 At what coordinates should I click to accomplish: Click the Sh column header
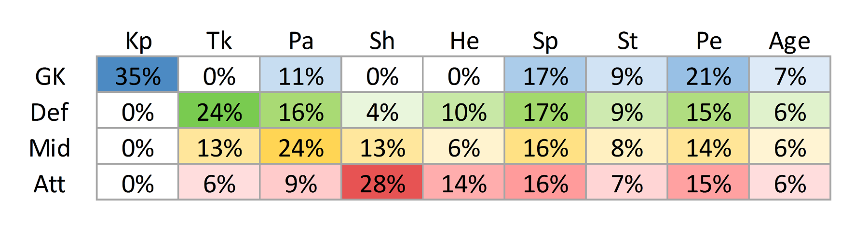click(x=382, y=41)
